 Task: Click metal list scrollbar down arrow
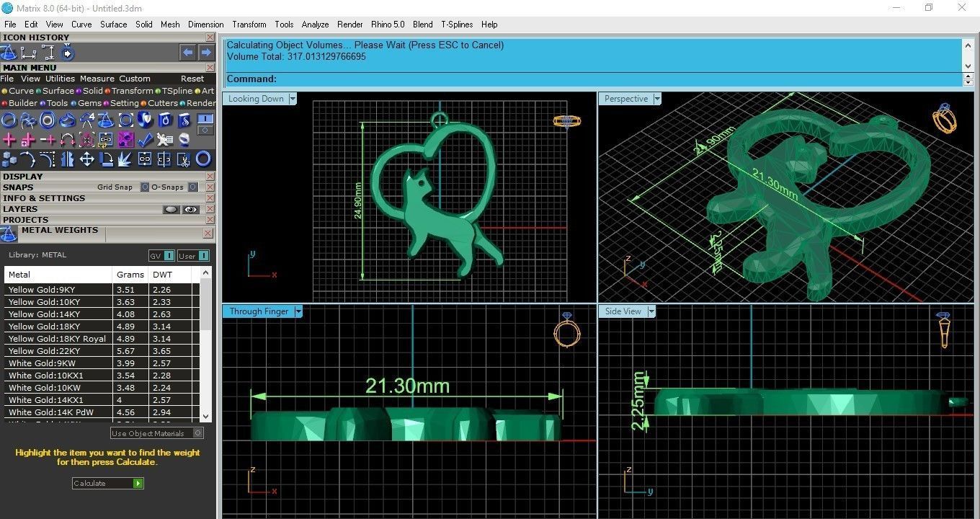pos(206,416)
